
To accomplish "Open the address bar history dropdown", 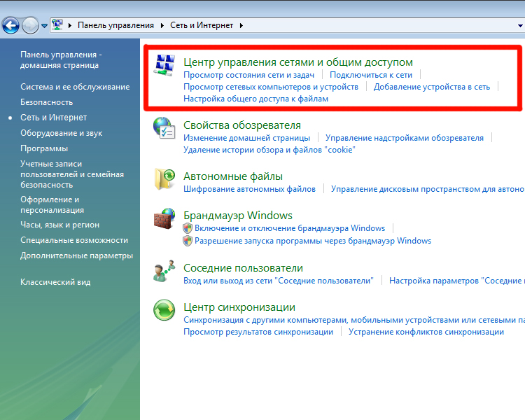I will [x=520, y=26].
